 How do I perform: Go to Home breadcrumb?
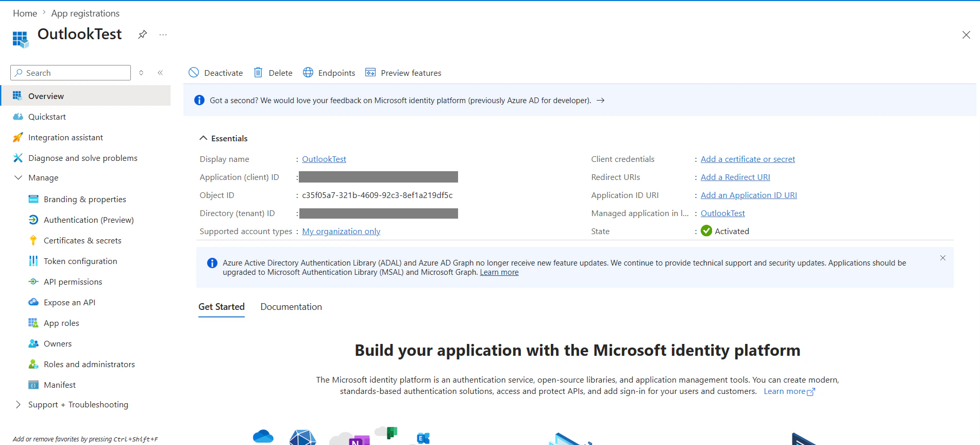pyautogui.click(x=25, y=13)
